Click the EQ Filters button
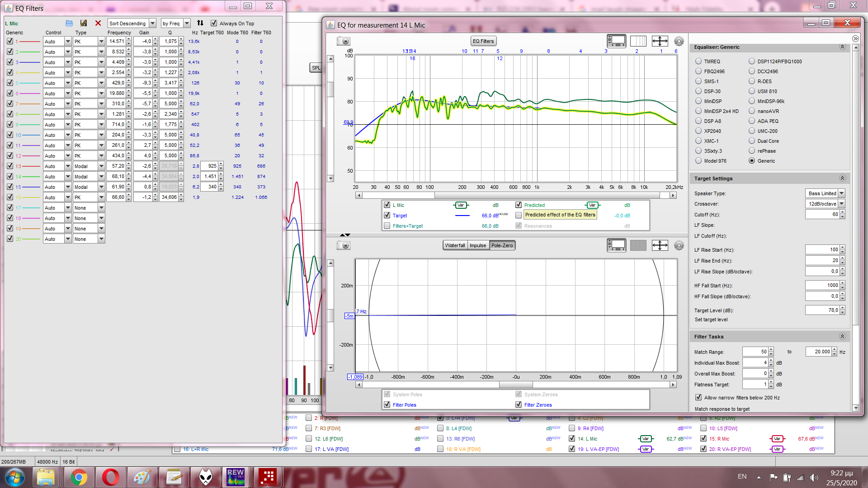The width and height of the screenshot is (868, 488). click(483, 41)
